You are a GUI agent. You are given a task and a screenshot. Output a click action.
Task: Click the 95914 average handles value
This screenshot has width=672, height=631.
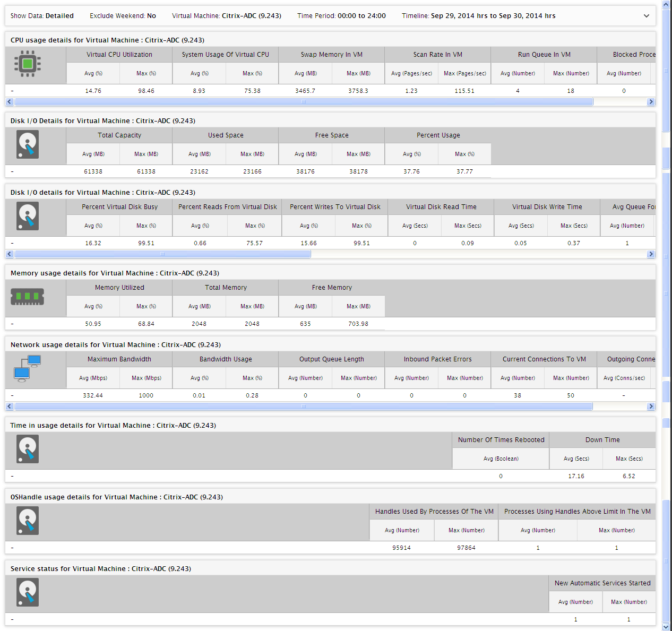[401, 548]
